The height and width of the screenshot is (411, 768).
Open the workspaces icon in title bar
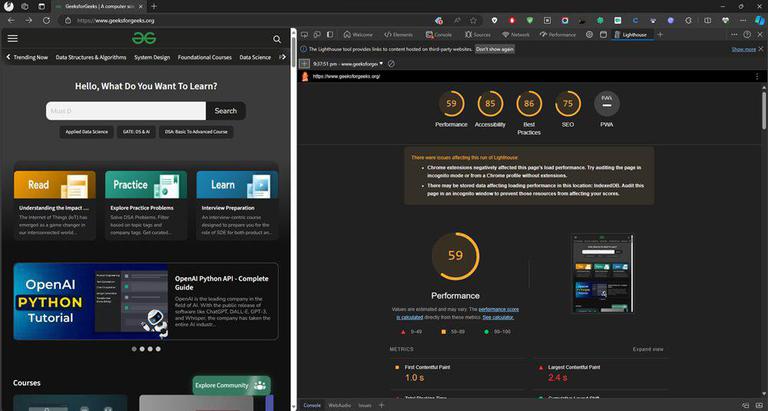click(x=24, y=6)
